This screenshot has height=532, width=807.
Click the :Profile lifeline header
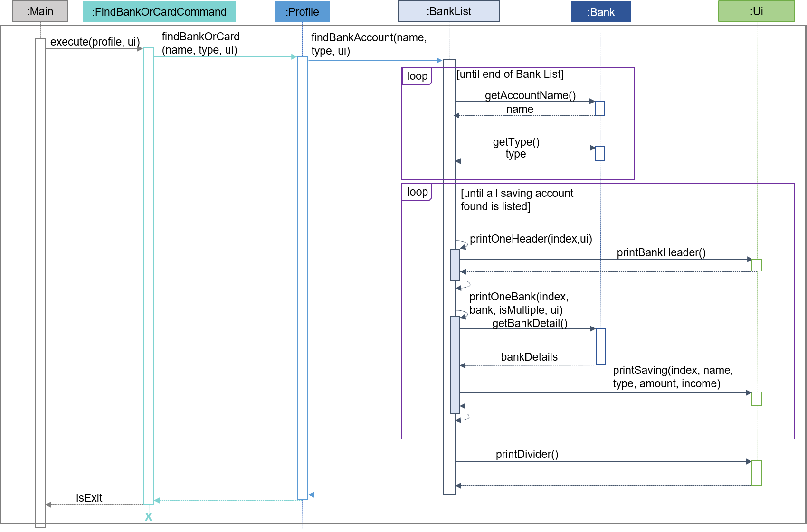(x=302, y=11)
